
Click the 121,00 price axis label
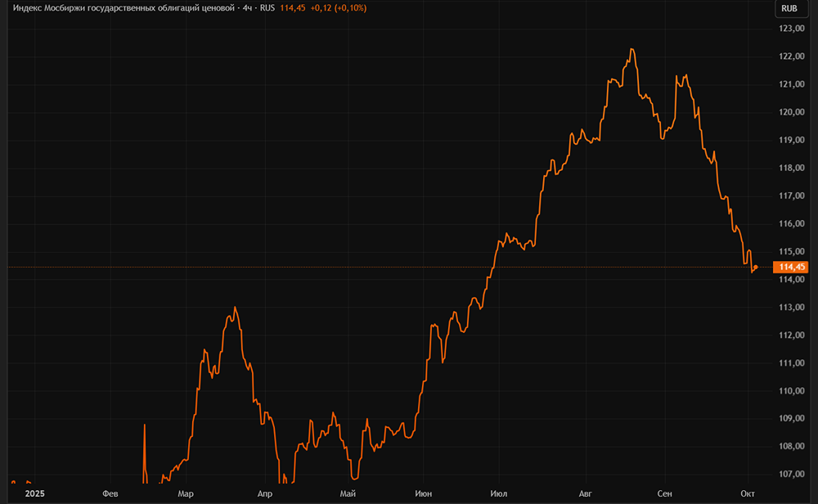[x=791, y=84]
